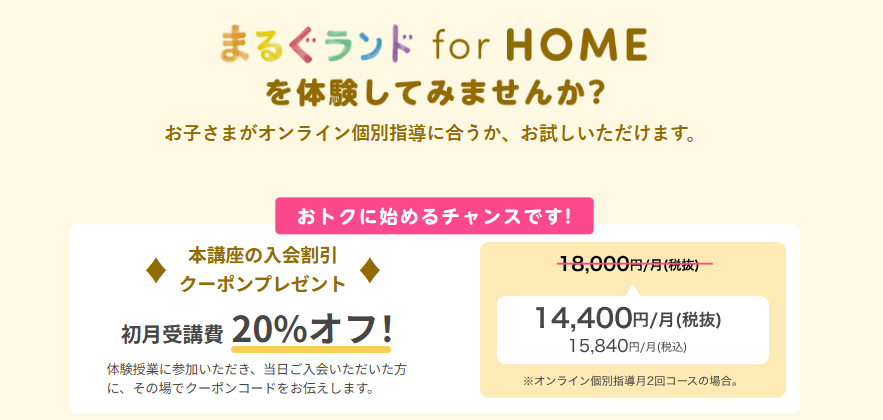Click the pink おトクに始めるチャンスです! banner
Screen dimensions: 883x420
(x=434, y=216)
